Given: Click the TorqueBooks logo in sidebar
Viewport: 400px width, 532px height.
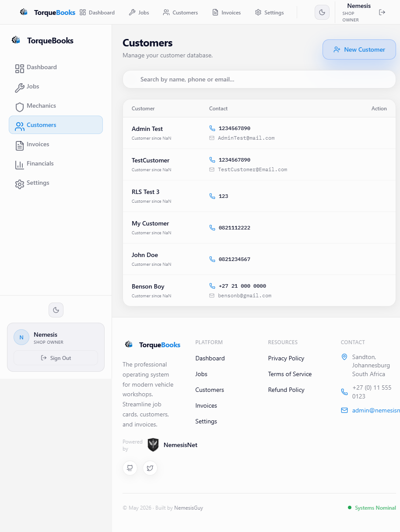Looking at the screenshot, I should [42, 41].
